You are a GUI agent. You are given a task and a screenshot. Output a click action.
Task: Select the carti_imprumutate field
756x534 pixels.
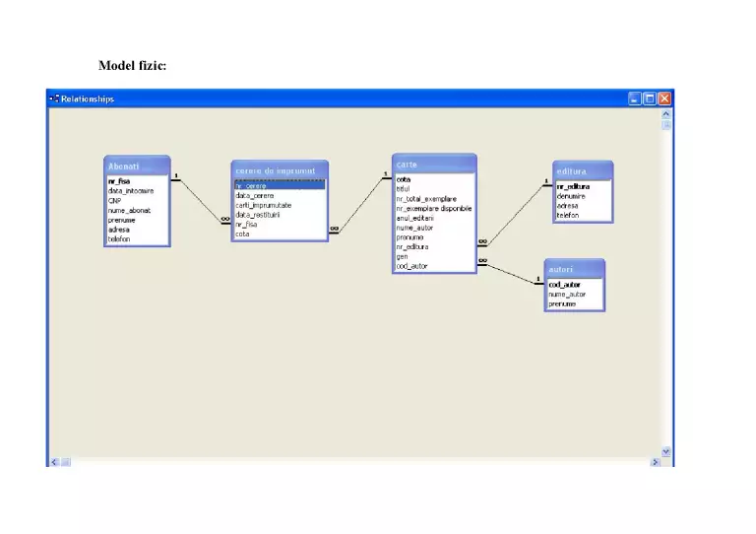(x=280, y=205)
